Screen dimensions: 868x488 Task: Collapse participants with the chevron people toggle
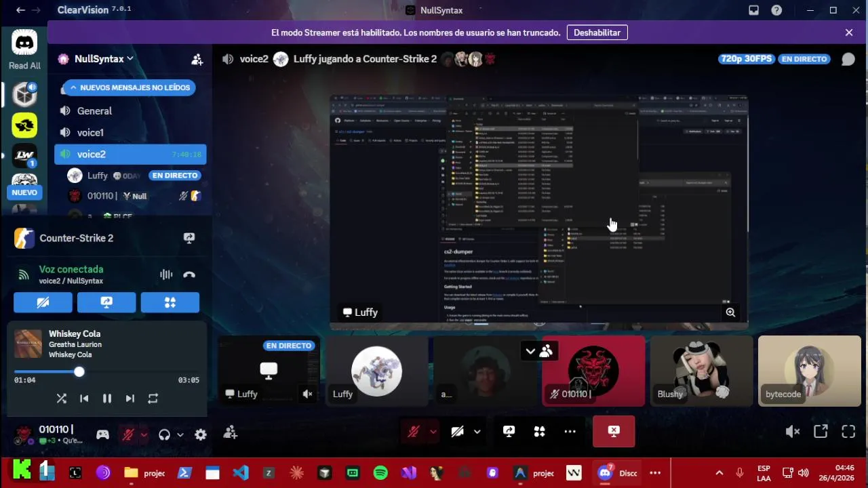[x=539, y=351]
